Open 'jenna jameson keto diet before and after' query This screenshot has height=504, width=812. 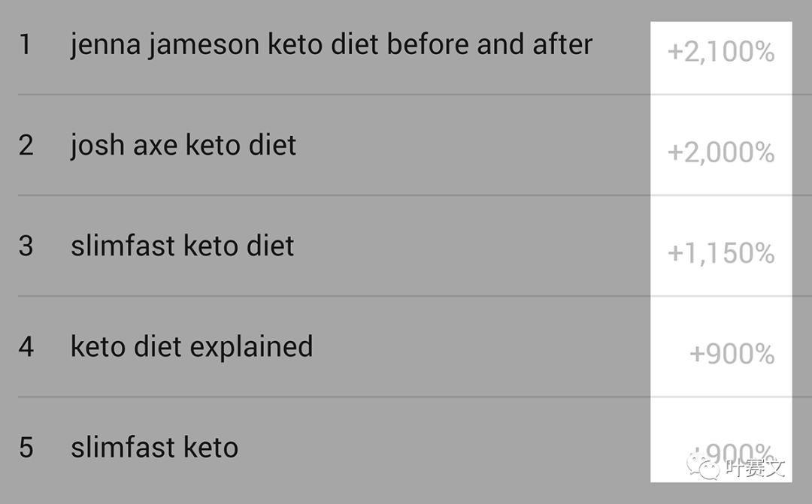tap(332, 46)
